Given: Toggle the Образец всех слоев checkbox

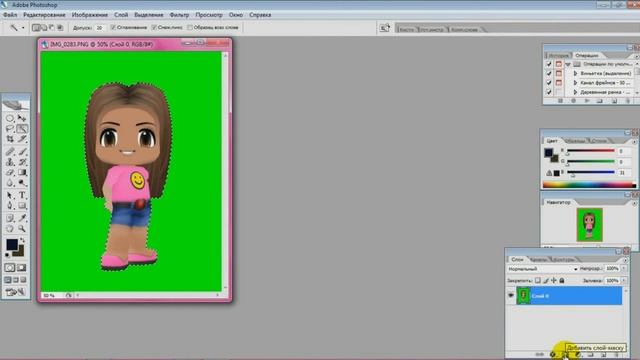Looking at the screenshot, I should [x=190, y=27].
